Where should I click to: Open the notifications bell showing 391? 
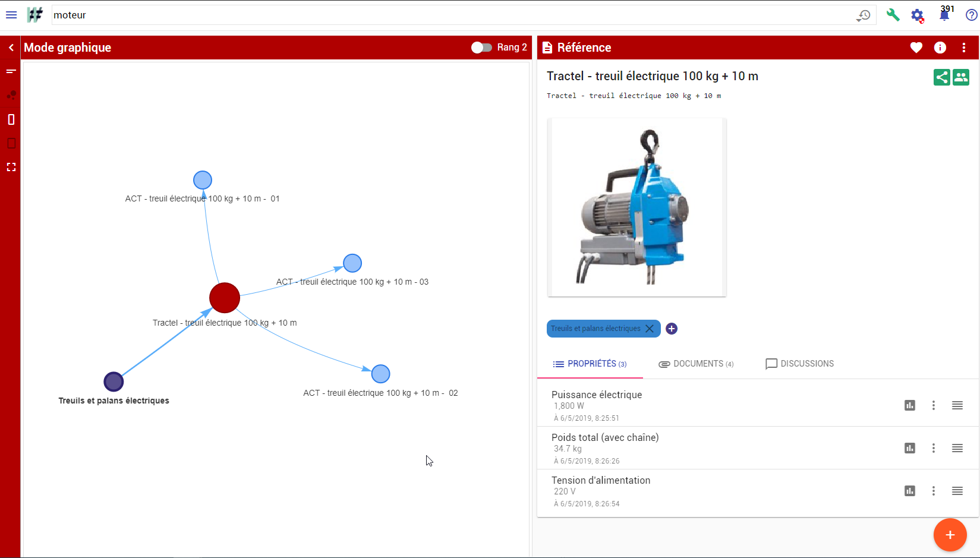pos(944,14)
